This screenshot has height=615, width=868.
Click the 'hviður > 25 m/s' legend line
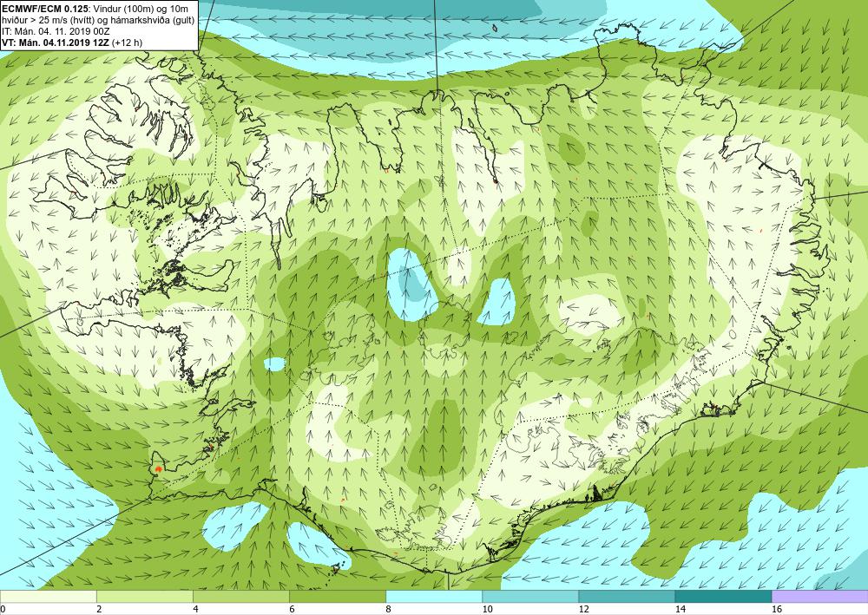tap(98, 21)
